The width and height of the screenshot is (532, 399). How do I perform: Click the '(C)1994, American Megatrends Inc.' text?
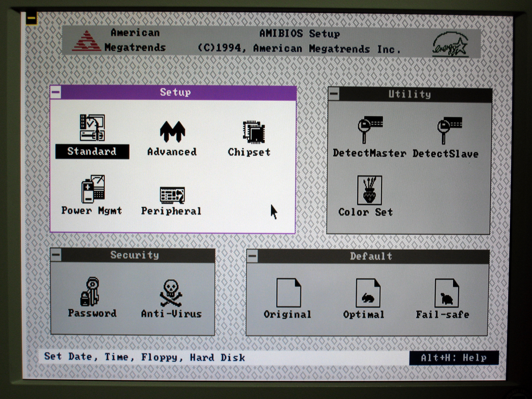[x=299, y=49]
